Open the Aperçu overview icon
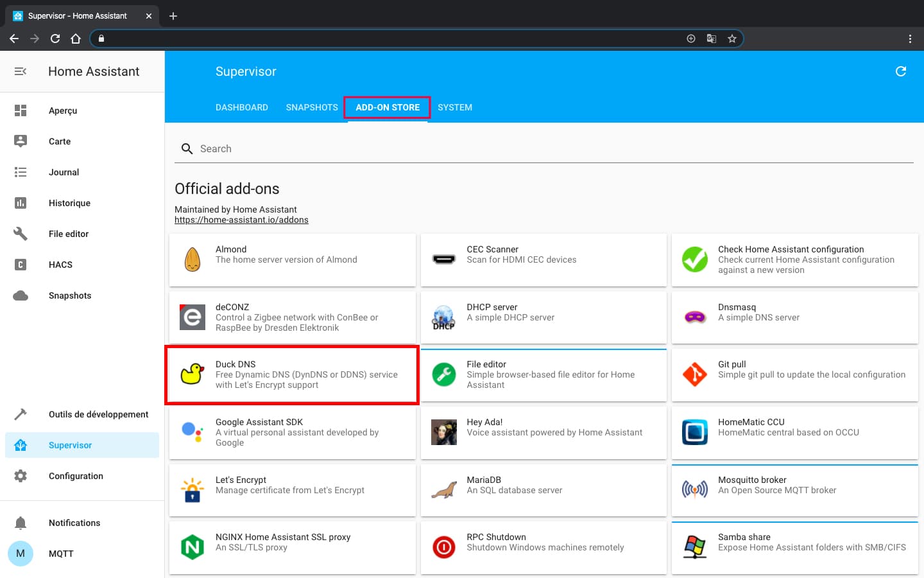This screenshot has width=924, height=578. pos(21,110)
